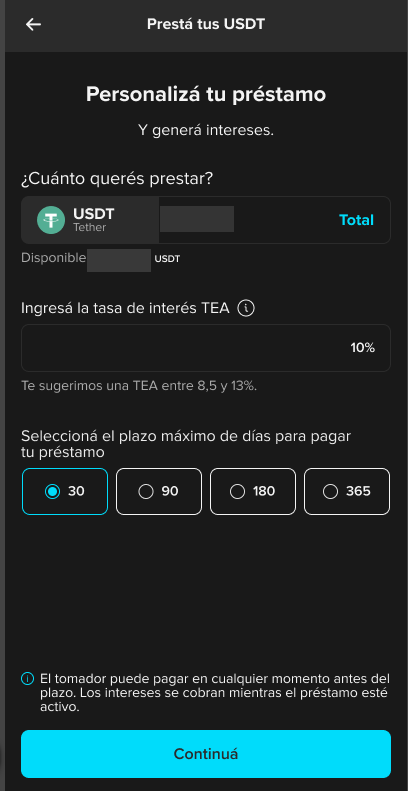Click the Continuá button

(206, 754)
